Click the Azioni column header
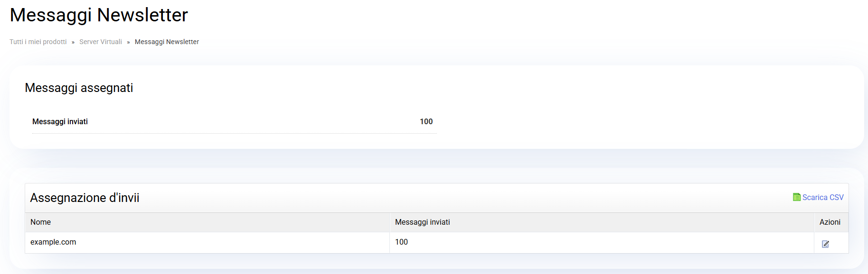The image size is (868, 274). [830, 222]
